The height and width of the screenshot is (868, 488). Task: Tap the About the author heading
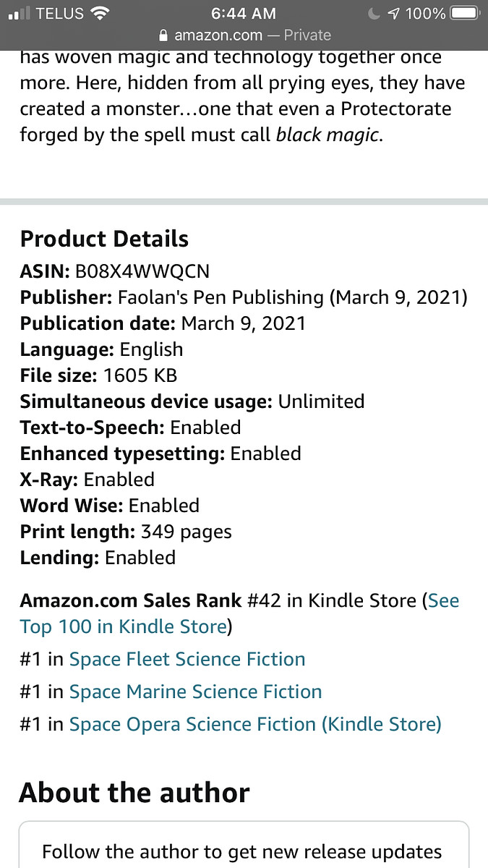[x=134, y=793]
